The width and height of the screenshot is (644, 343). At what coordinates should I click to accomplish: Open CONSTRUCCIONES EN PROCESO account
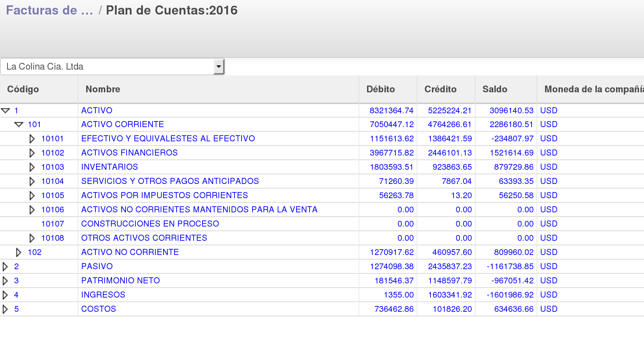150,224
